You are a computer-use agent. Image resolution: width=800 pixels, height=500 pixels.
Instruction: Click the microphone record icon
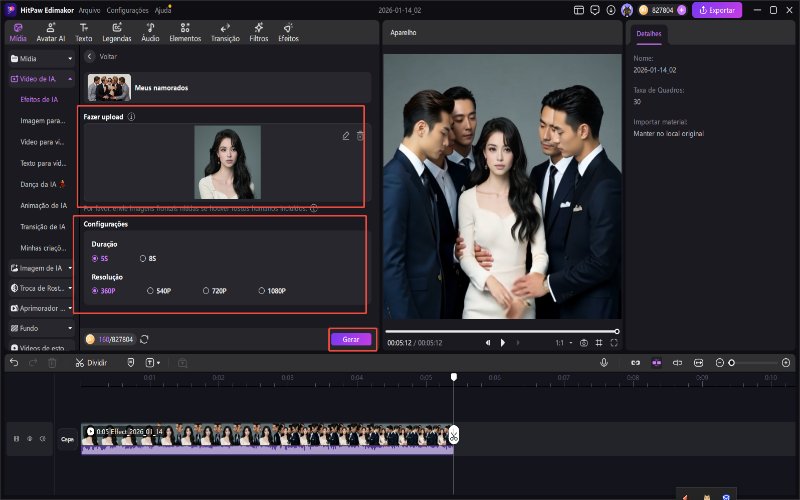pos(604,362)
